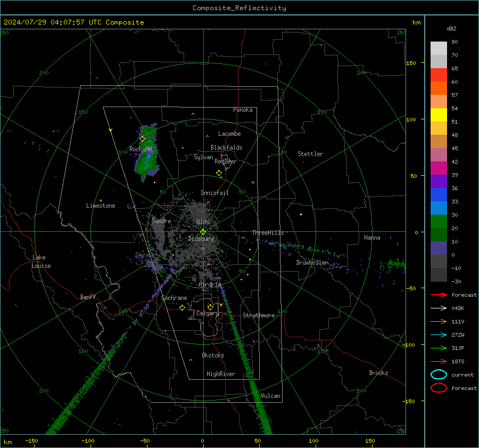Click the Composite_Reflectivity title
Viewport: 479px width, 448px height.
240,8
